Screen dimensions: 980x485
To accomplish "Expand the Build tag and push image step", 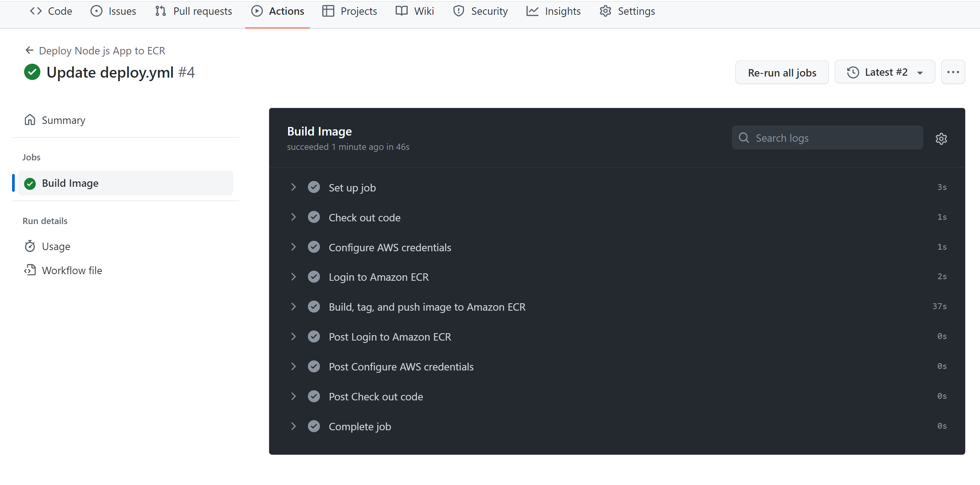I will (293, 306).
